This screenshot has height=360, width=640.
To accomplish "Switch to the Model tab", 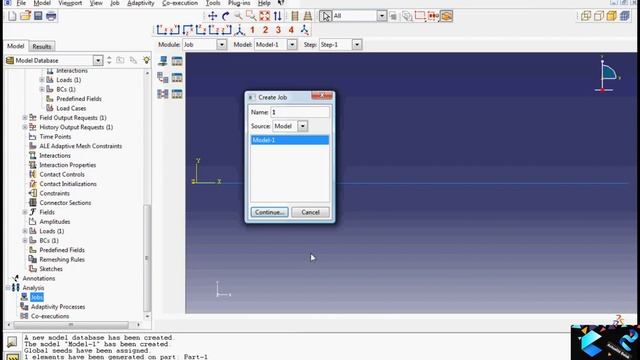I will [16, 46].
